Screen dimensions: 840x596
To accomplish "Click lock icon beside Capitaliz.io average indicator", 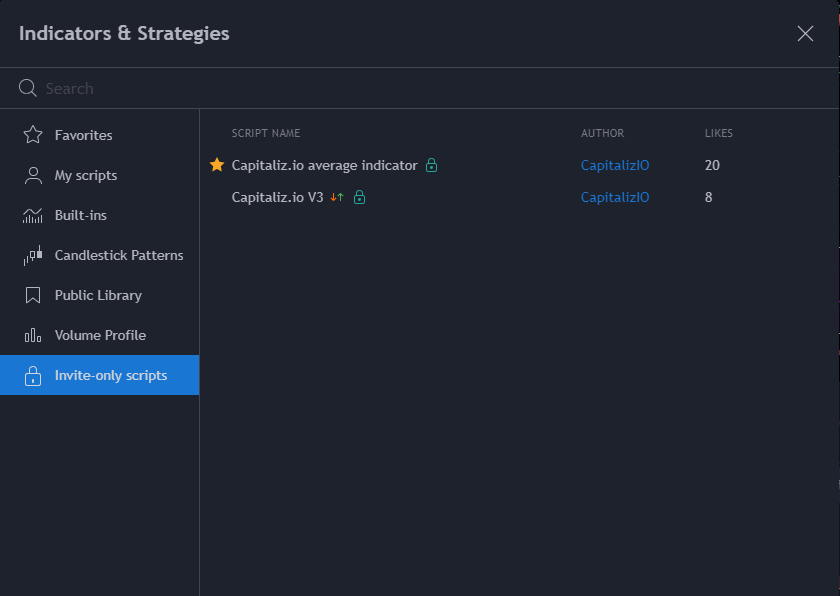I will coord(431,165).
